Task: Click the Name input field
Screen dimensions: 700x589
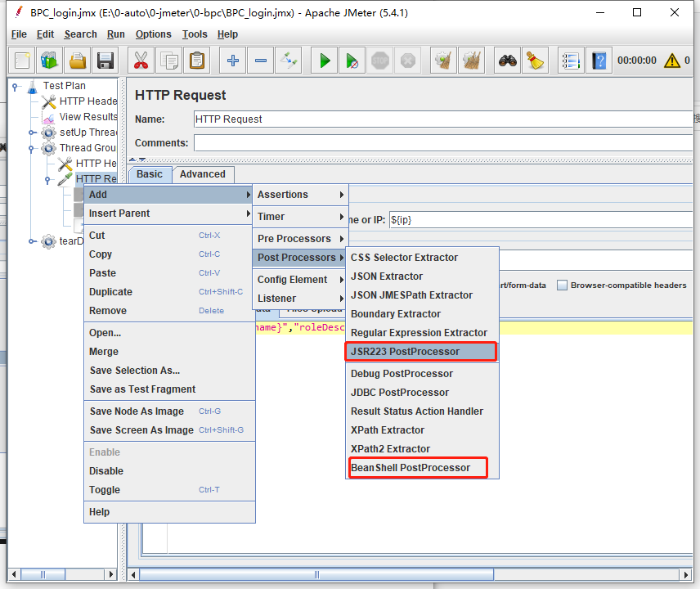Action: click(443, 119)
